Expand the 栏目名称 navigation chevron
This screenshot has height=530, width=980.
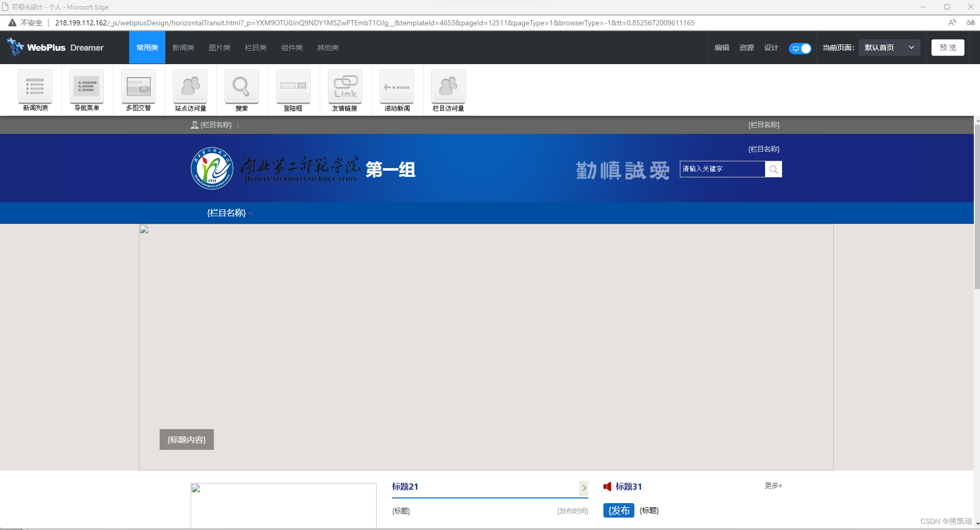(251, 213)
